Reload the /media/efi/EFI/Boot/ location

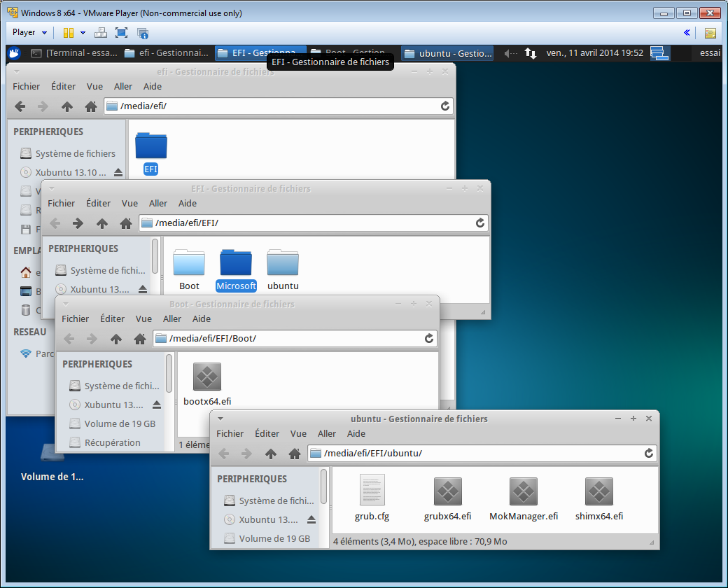click(x=429, y=339)
